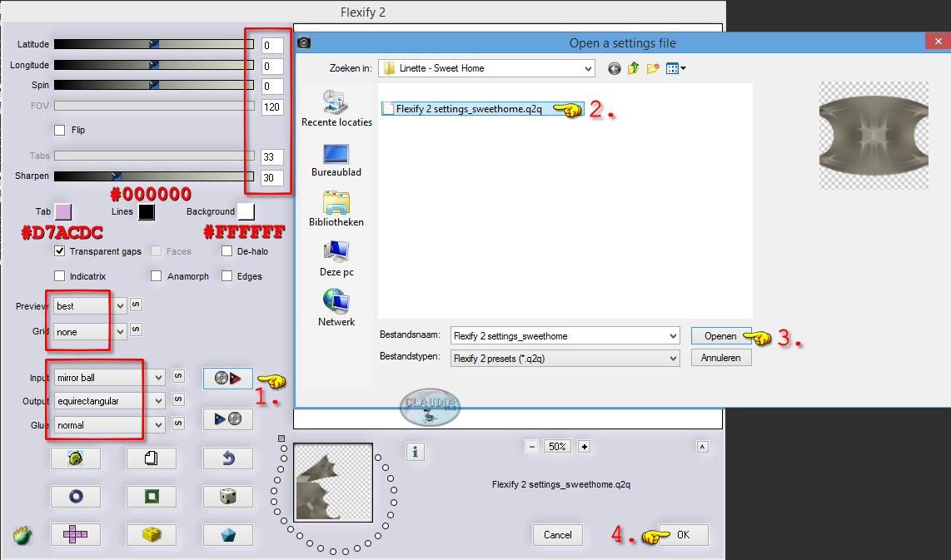Click the S button next to Preview
Screen dimensions: 951x560
click(x=136, y=305)
